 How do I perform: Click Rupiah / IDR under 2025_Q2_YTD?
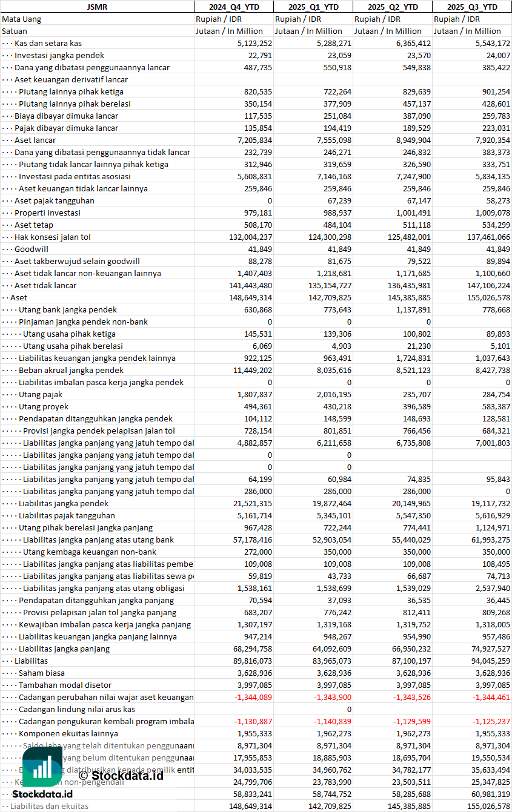pyautogui.click(x=377, y=19)
